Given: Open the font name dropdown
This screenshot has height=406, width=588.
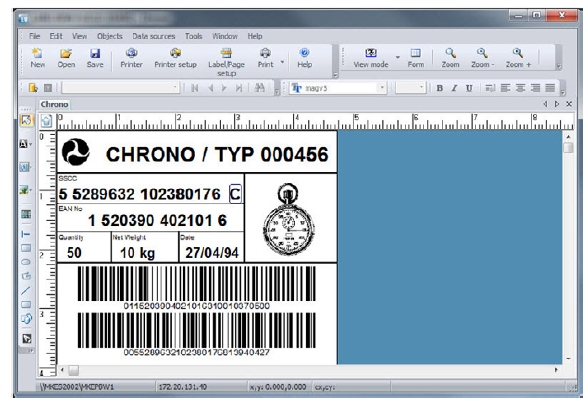Looking at the screenshot, I should coord(382,88).
